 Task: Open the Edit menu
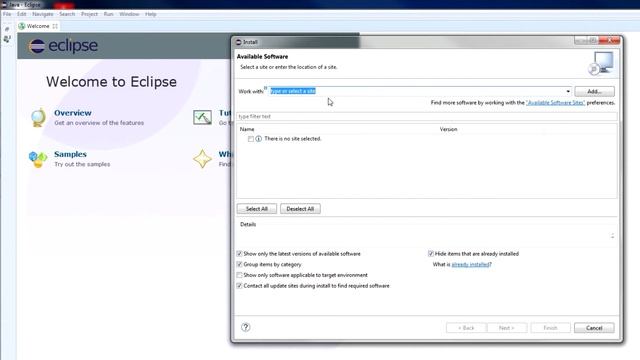click(x=22, y=14)
